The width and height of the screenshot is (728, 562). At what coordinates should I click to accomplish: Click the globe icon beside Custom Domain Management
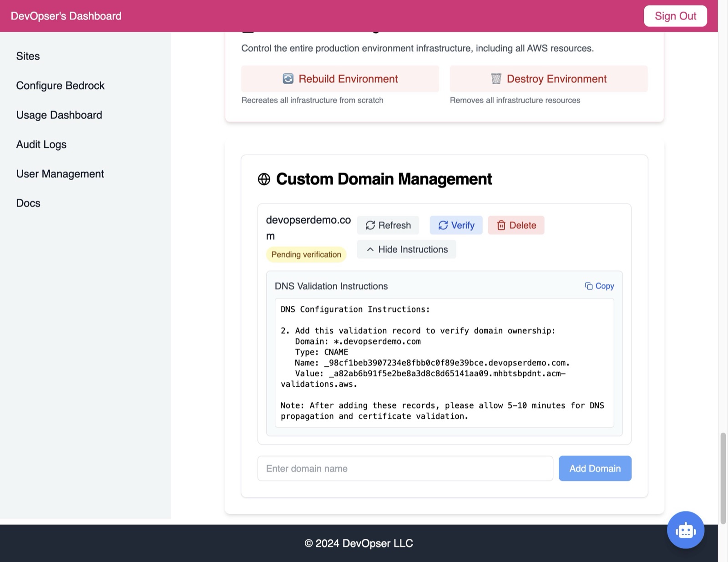(264, 179)
